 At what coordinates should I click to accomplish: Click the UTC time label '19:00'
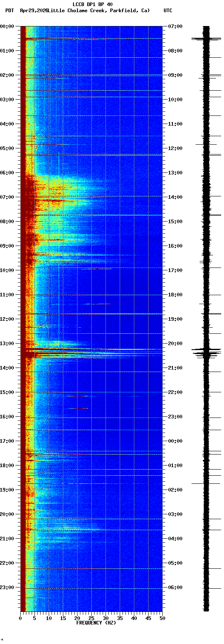[175, 319]
